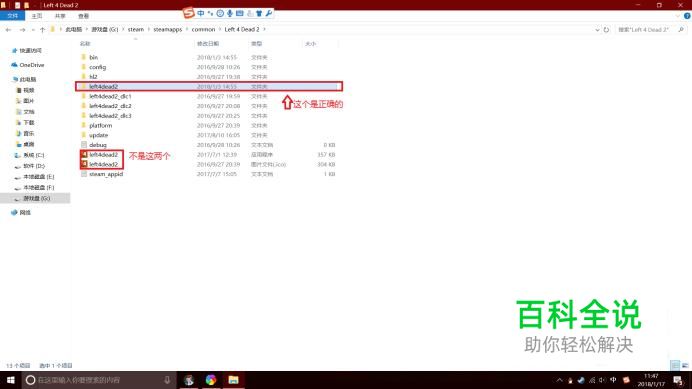692x389 pixels.
Task: Select the update folder
Action: coord(98,135)
